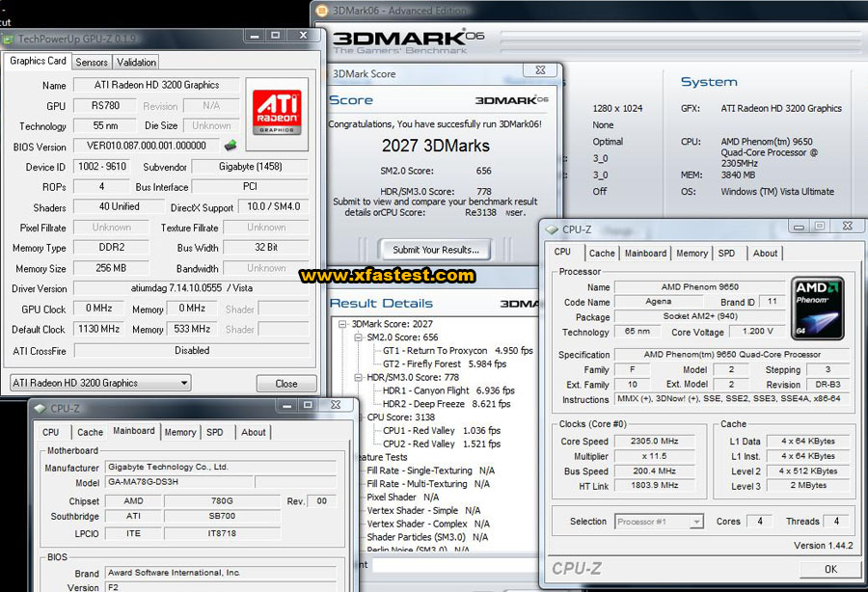Click the GPU field value RS780

105,105
